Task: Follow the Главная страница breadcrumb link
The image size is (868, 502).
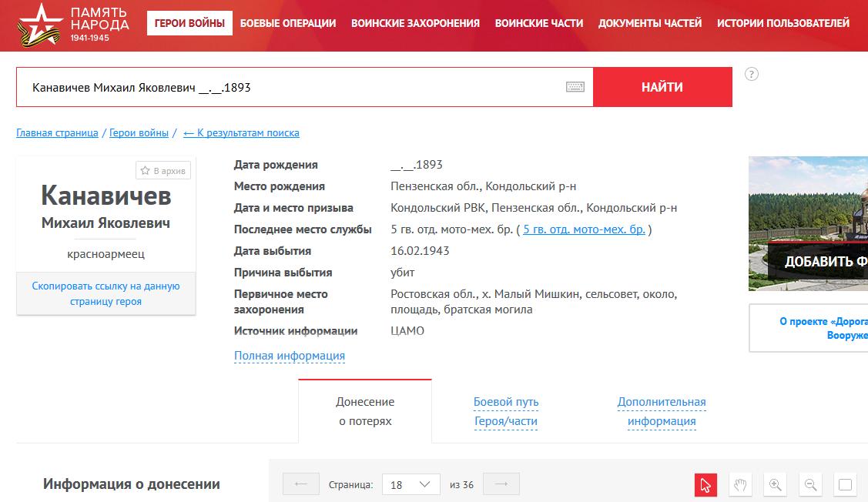Action: tap(57, 133)
